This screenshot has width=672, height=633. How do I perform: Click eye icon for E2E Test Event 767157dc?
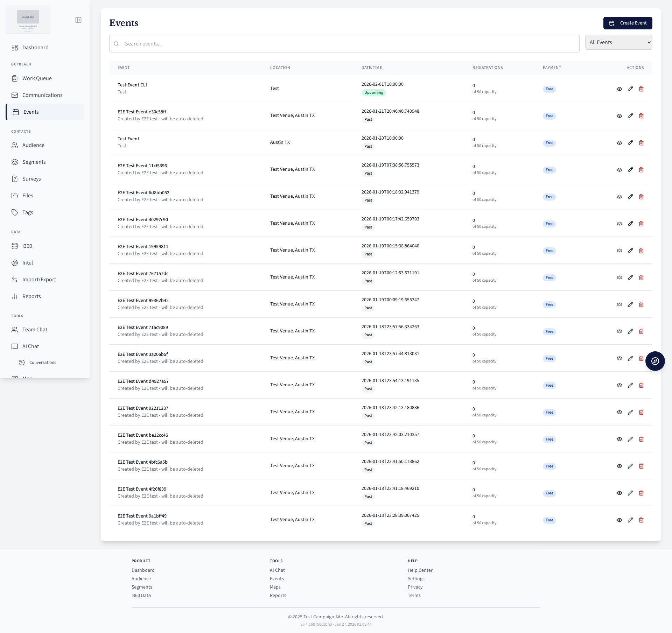pos(619,277)
